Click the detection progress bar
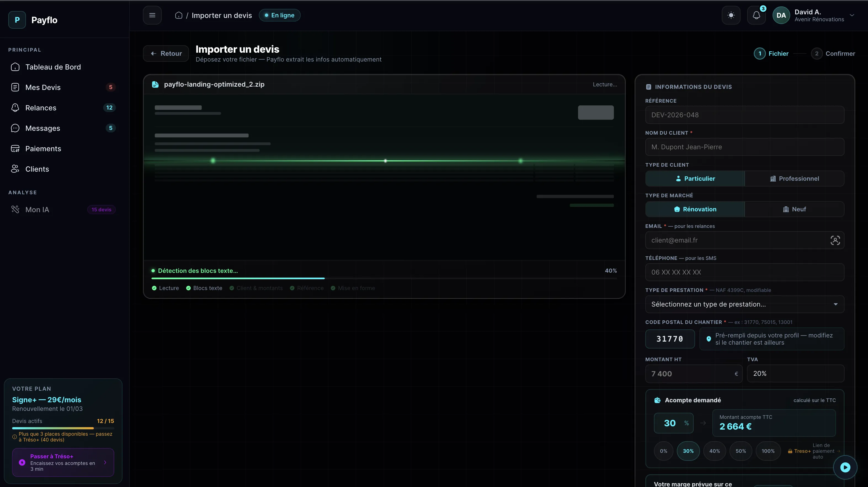Image resolution: width=868 pixels, height=487 pixels. (384, 278)
